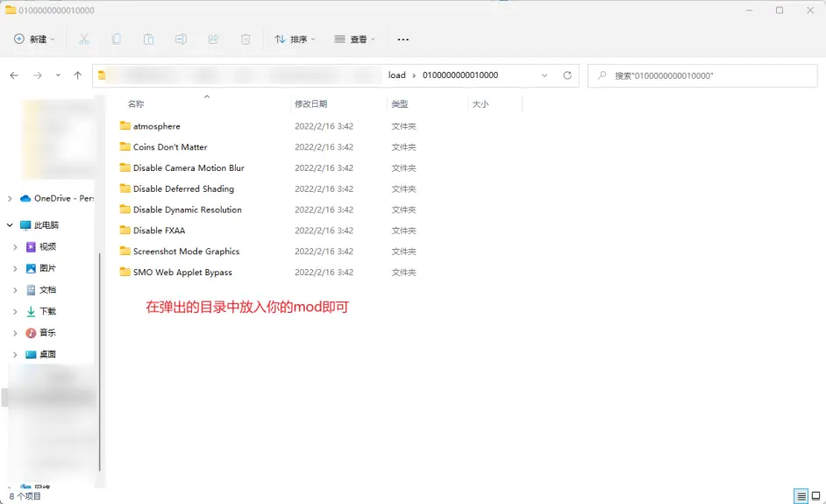Viewport: 826px width, 504px height.
Task: Expand the address bar history dropdown
Action: [x=545, y=75]
